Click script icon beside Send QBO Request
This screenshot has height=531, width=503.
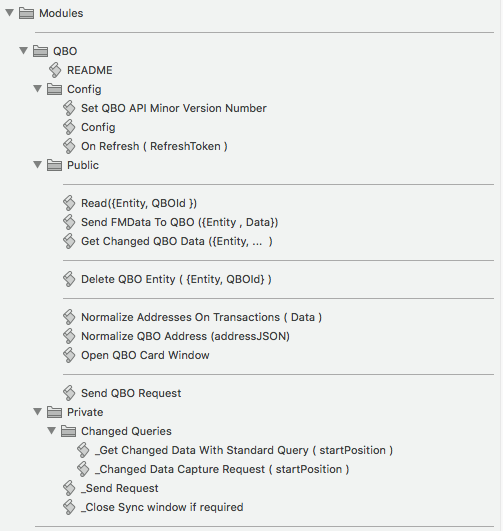click(69, 393)
